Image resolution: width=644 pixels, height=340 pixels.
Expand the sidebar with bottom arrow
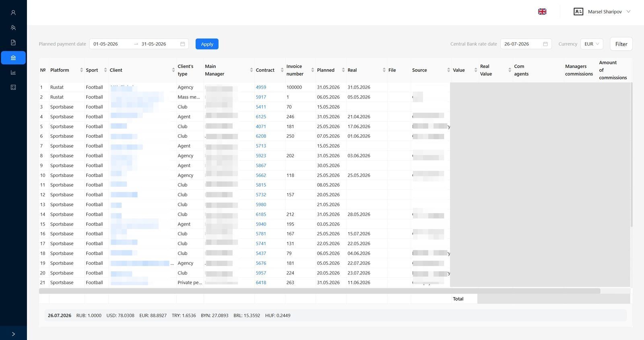pos(13,334)
